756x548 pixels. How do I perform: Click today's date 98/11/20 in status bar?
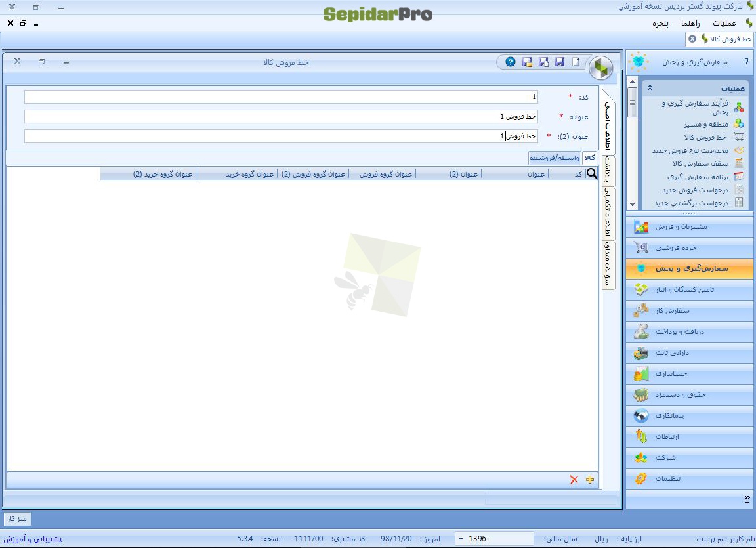click(396, 539)
